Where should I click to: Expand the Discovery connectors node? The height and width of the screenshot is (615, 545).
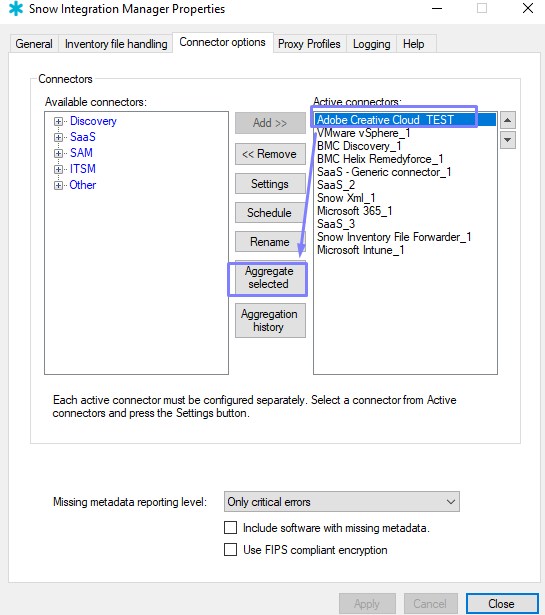pos(58,122)
